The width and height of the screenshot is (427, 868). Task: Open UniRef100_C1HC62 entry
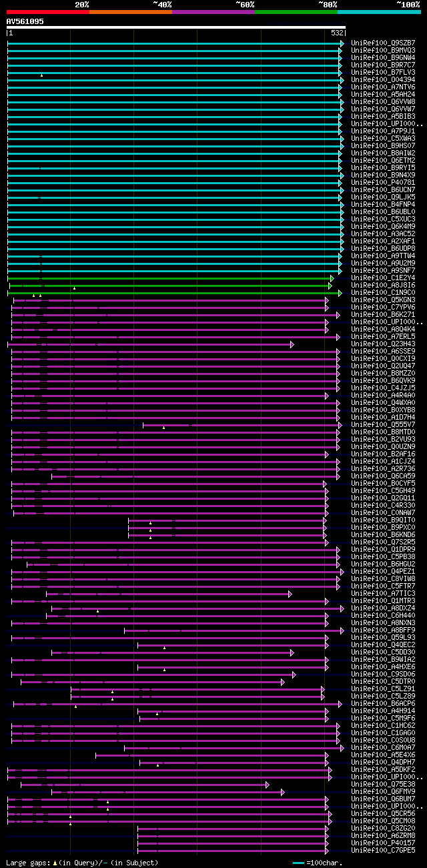382,725
